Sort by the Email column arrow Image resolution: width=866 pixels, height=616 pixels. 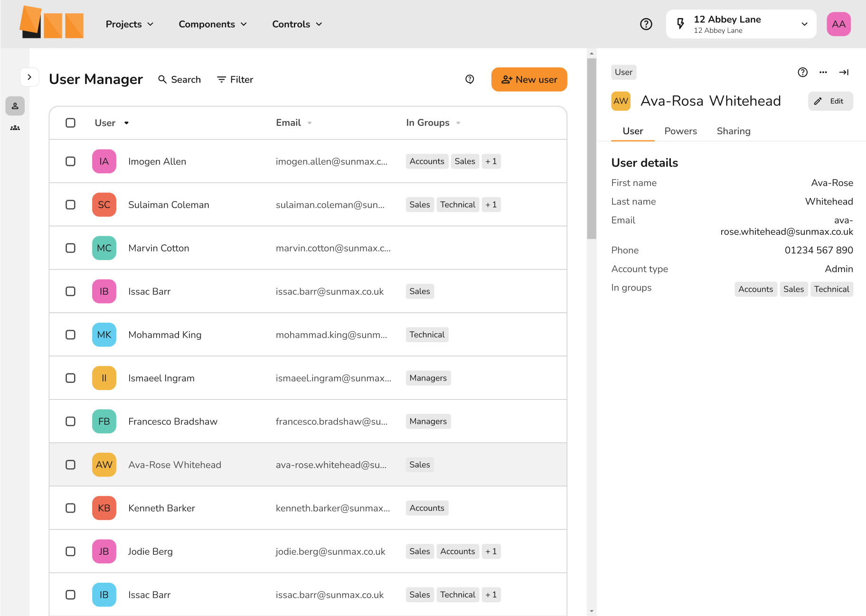click(x=310, y=123)
